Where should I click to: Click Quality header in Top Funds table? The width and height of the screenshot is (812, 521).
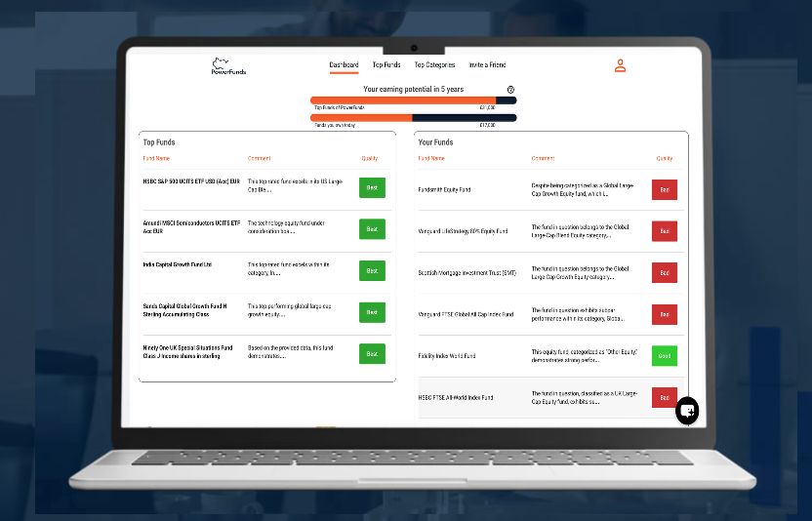369,158
